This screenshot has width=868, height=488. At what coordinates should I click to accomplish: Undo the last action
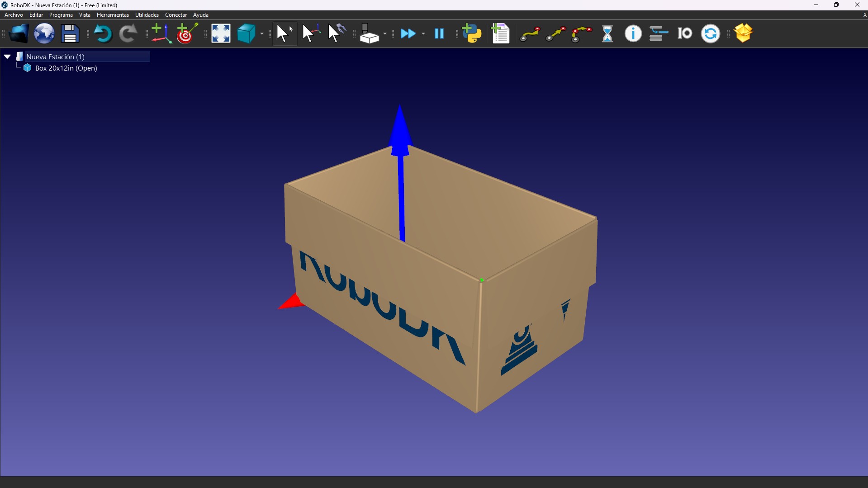[x=103, y=33]
